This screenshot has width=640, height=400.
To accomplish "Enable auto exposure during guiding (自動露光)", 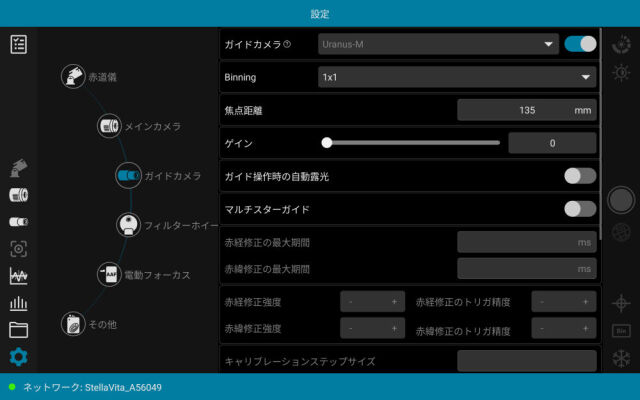I will [580, 176].
